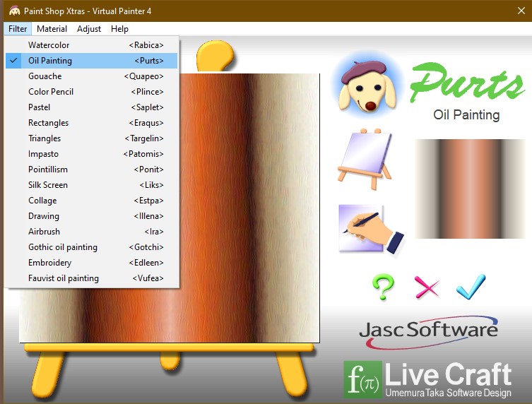Image resolution: width=532 pixels, height=404 pixels.
Task: Click the Virtual Painter title bar app icon
Action: [x=15, y=11]
